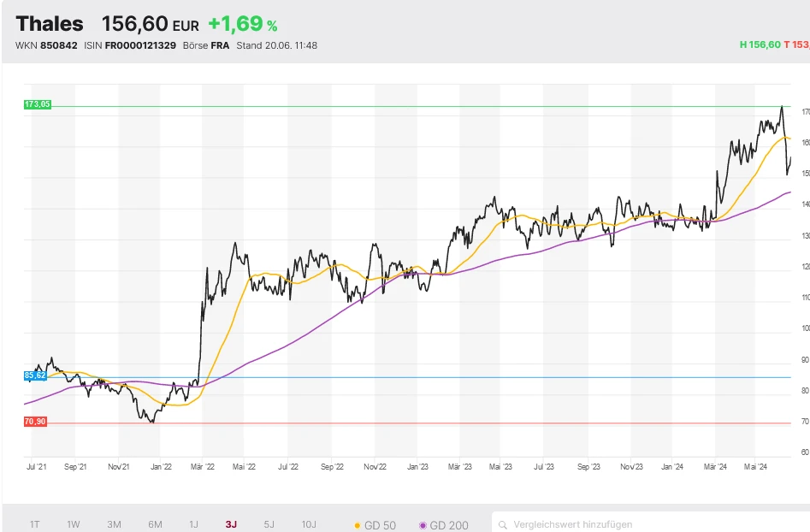Switch chart to 10J range
Viewport: 810px width, 532px height.
pos(309,524)
